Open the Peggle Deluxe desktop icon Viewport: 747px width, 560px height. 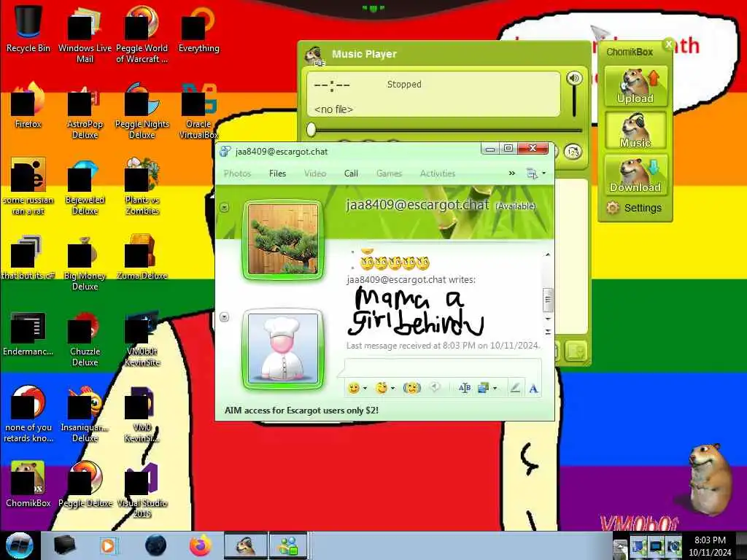coord(85,484)
